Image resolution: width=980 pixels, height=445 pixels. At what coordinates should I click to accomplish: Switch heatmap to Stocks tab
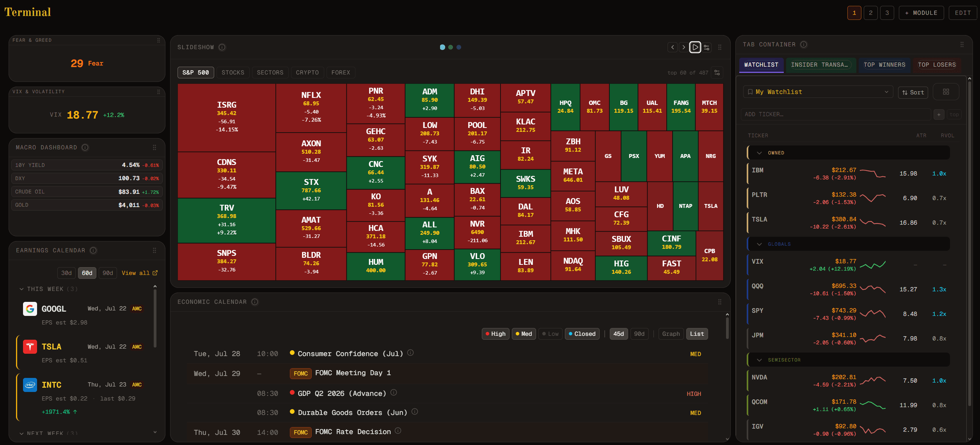[233, 73]
